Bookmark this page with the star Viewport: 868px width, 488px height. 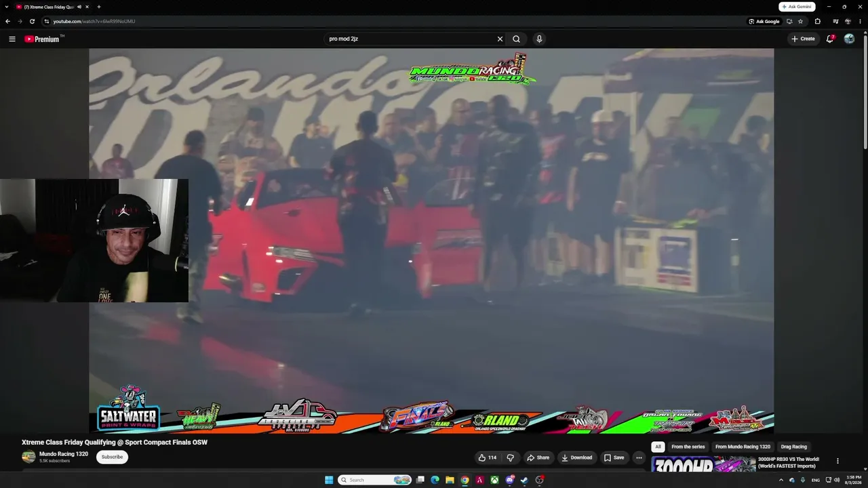tap(800, 21)
